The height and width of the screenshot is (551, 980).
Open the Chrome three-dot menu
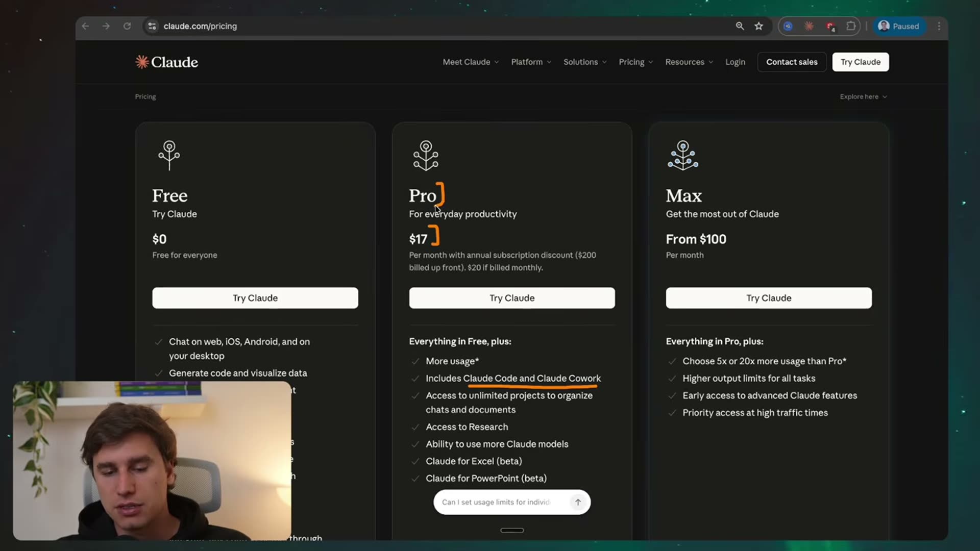pyautogui.click(x=939, y=26)
